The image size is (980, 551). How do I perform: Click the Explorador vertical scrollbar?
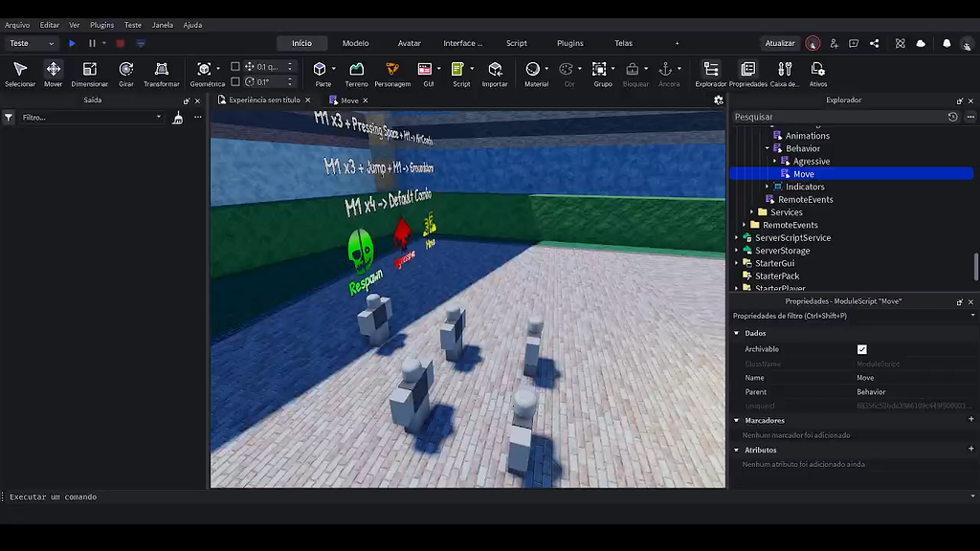click(975, 267)
